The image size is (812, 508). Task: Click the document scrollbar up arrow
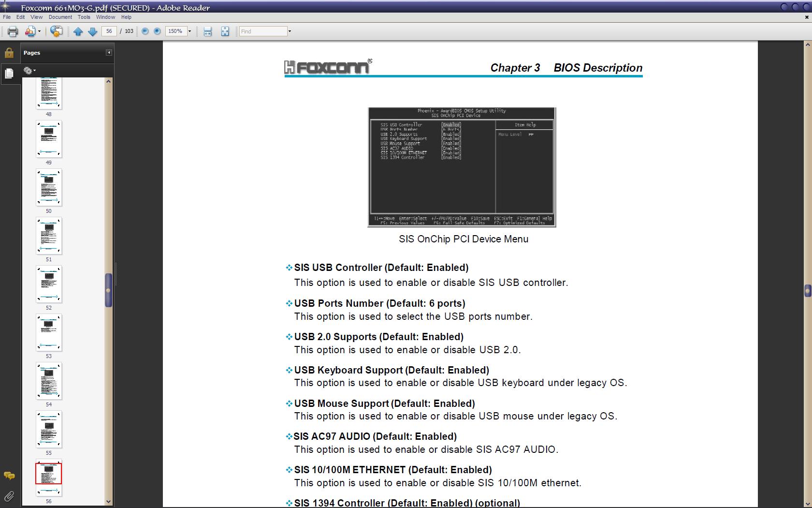[808, 45]
